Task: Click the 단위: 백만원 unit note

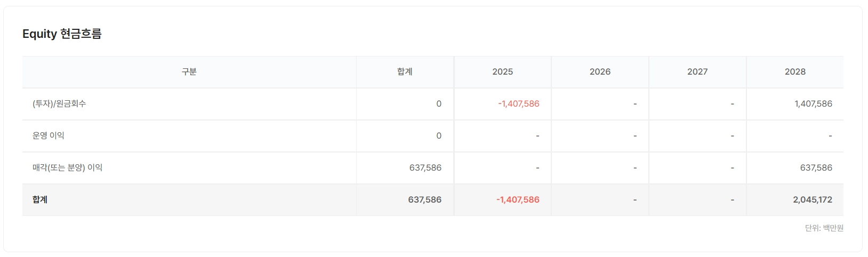Action: 824,228
